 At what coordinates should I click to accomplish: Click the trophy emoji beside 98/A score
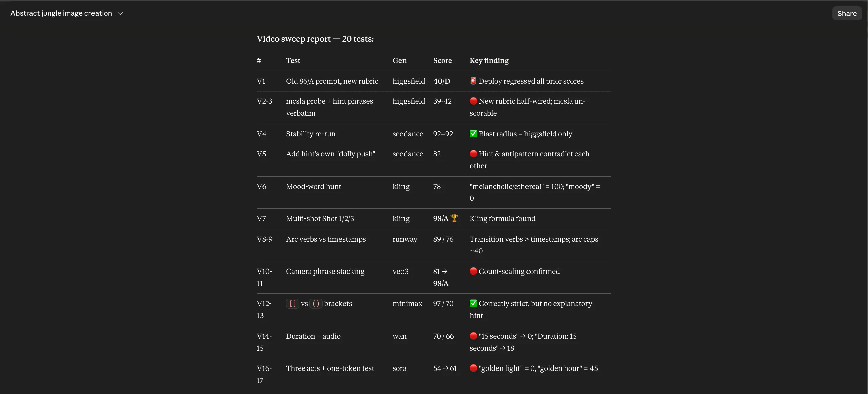pos(454,218)
